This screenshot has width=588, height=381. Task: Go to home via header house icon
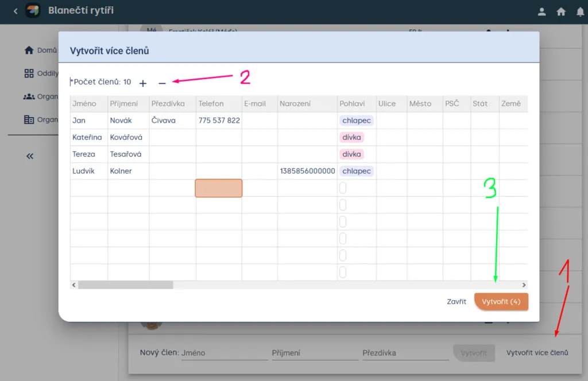coord(561,11)
